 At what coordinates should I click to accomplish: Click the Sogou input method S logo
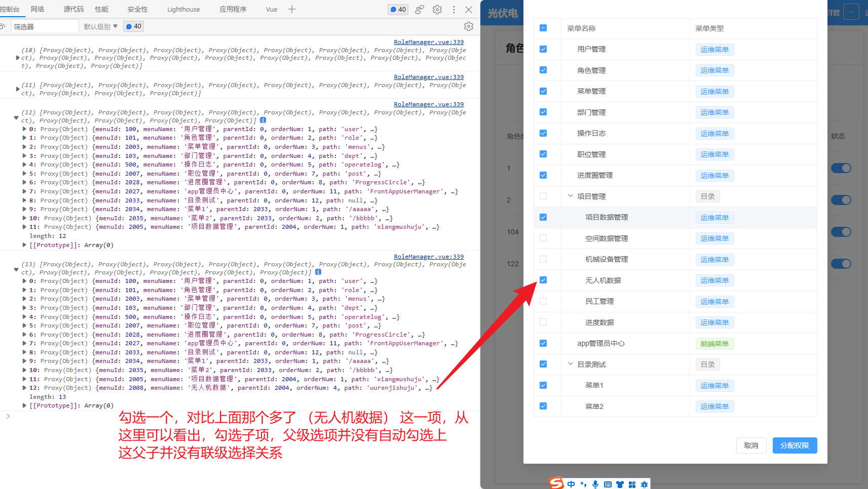point(556,483)
